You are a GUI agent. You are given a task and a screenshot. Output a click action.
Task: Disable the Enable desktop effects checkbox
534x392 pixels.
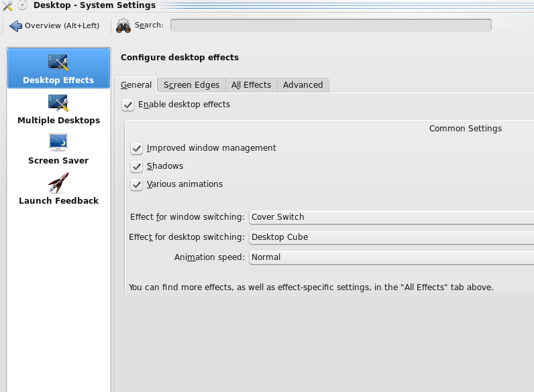128,105
